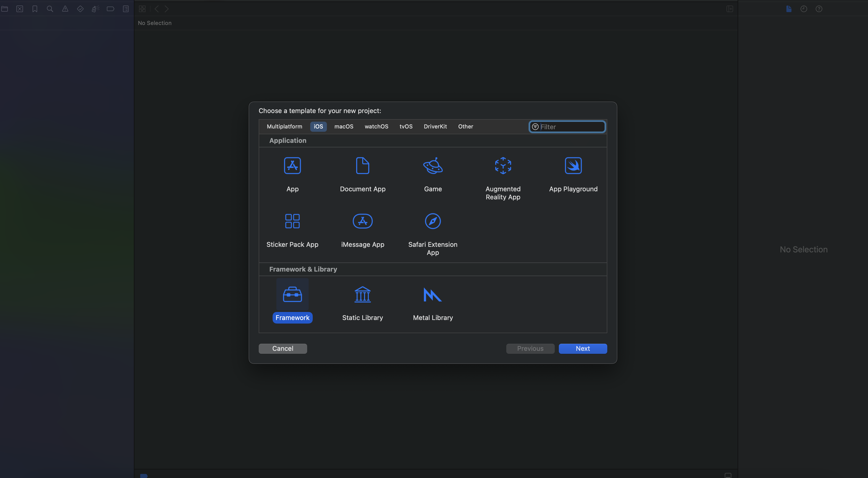
Task: Open the watchOS templates tab
Action: click(376, 127)
